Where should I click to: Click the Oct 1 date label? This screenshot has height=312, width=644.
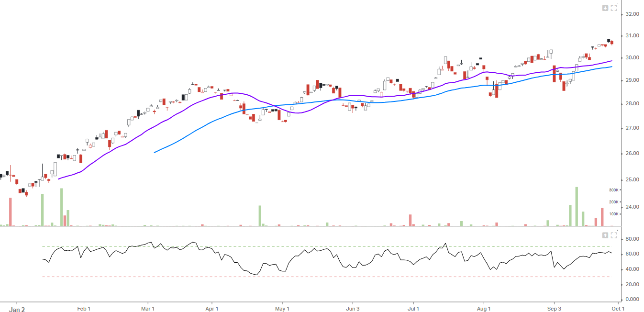[618, 309]
